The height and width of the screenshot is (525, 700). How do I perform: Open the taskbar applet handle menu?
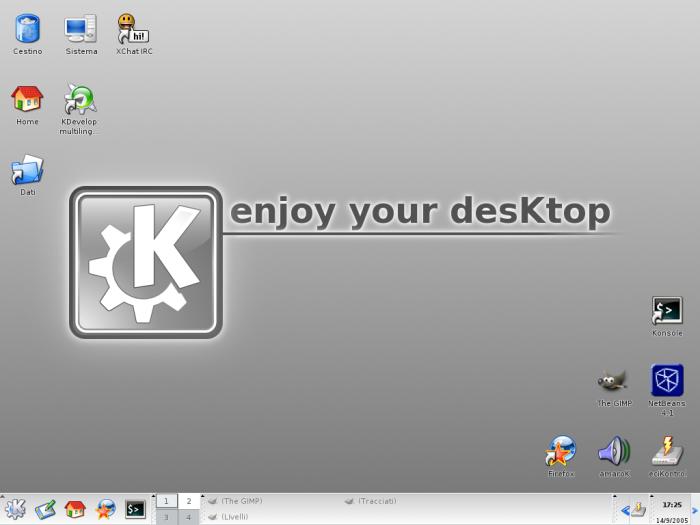point(202,496)
